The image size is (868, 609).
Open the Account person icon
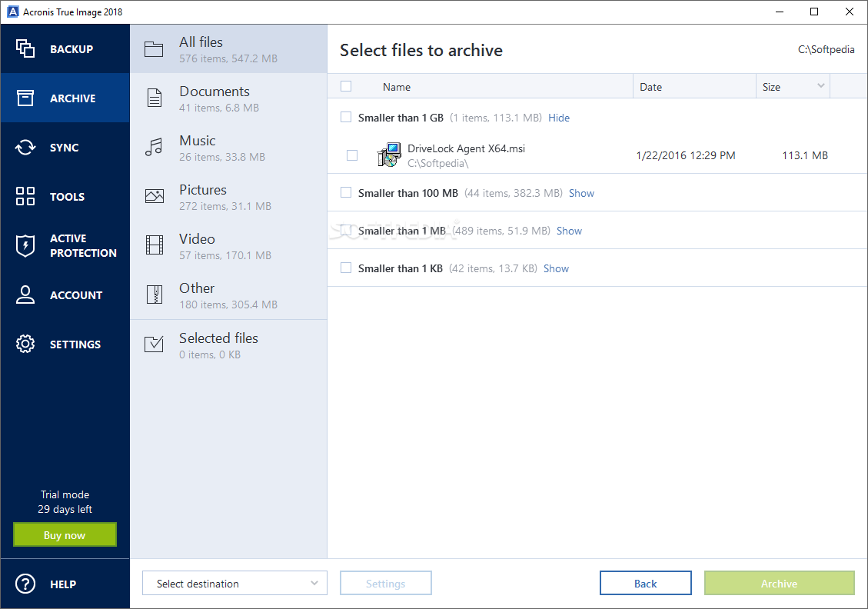coord(25,295)
